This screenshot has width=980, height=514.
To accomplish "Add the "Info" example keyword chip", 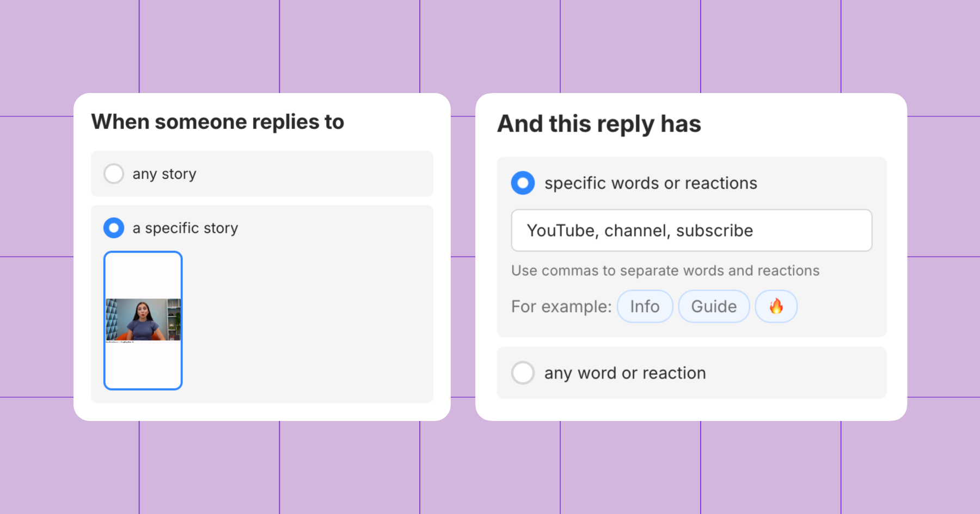I will (x=645, y=306).
